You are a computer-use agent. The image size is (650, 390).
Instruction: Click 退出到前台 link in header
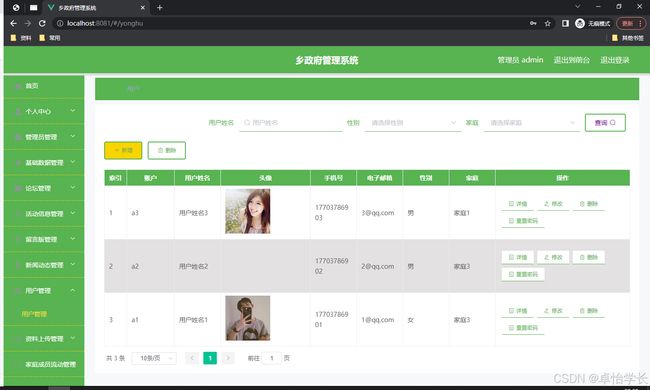click(x=572, y=60)
